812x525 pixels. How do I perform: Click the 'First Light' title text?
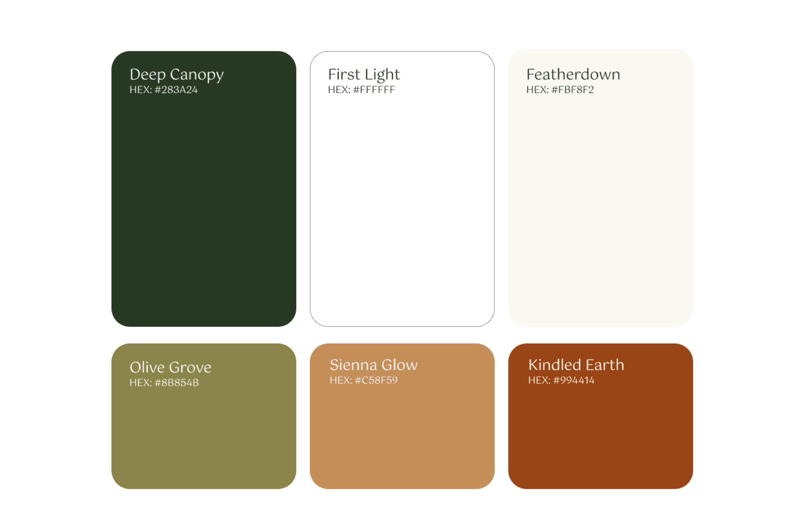(364, 75)
